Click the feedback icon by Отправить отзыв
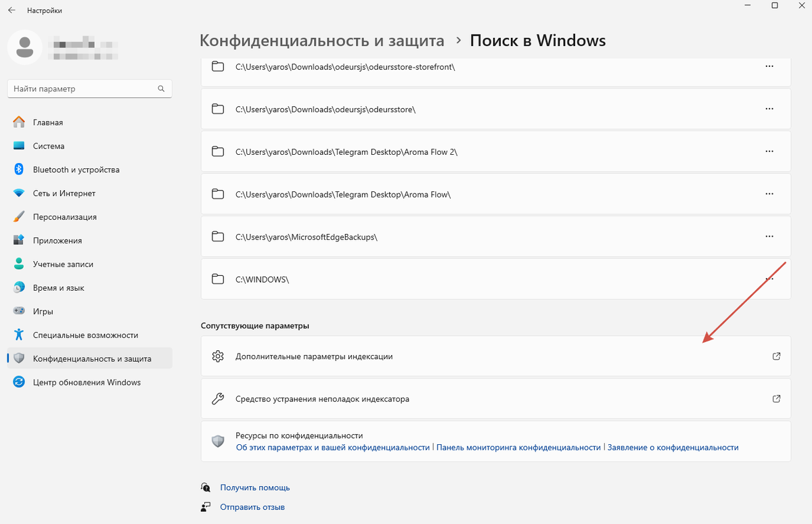 206,506
